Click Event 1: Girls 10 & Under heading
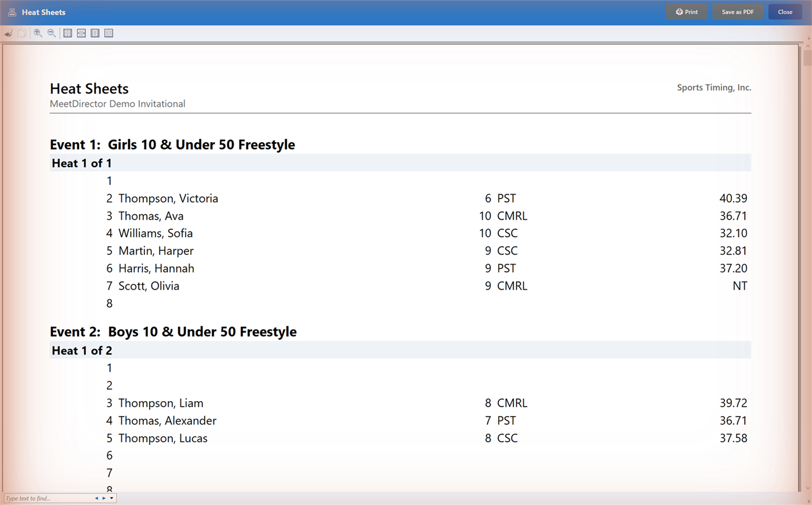This screenshot has height=505, width=812. pyautogui.click(x=172, y=145)
